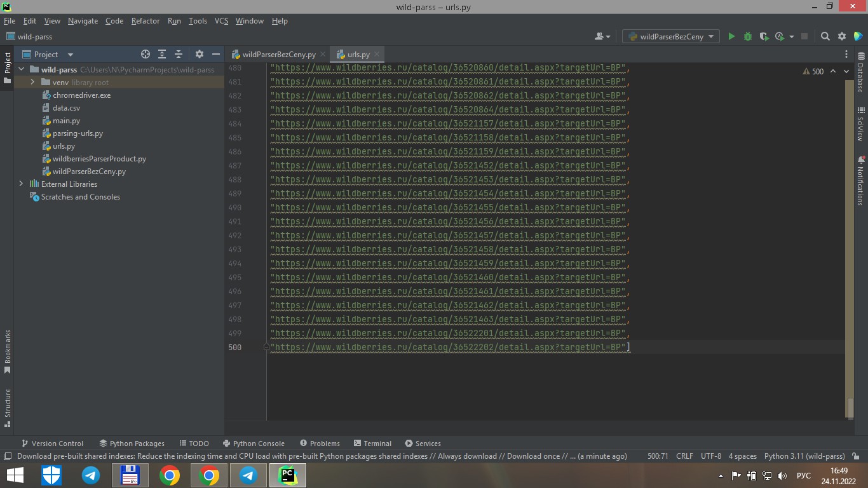Viewport: 868px width, 488px height.
Task: Toggle the Structure tool window
Action: tap(7, 407)
